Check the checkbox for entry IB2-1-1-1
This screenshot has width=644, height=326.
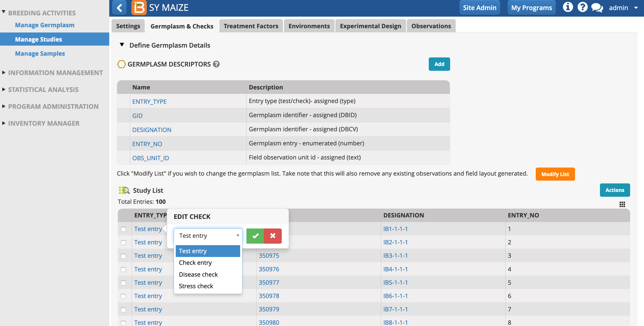coord(123,243)
